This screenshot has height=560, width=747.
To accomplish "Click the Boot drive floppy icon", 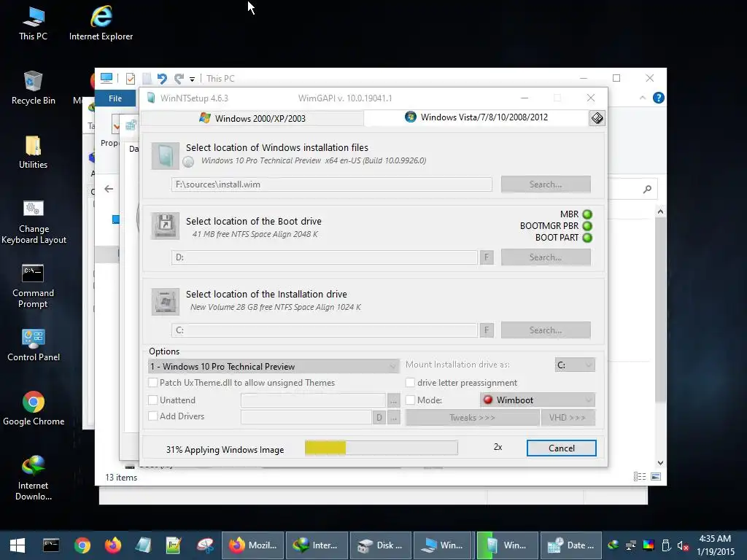I will click(x=166, y=226).
